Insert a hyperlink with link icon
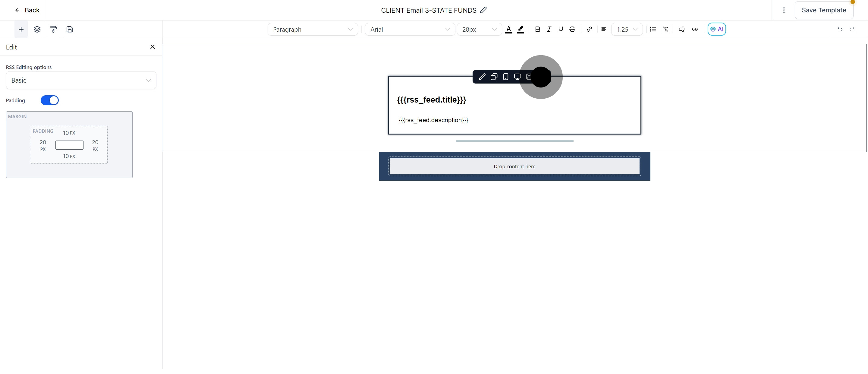 coord(589,29)
